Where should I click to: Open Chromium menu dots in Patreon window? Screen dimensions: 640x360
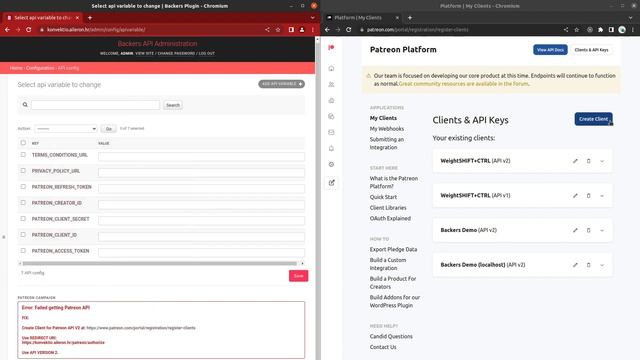(633, 29)
